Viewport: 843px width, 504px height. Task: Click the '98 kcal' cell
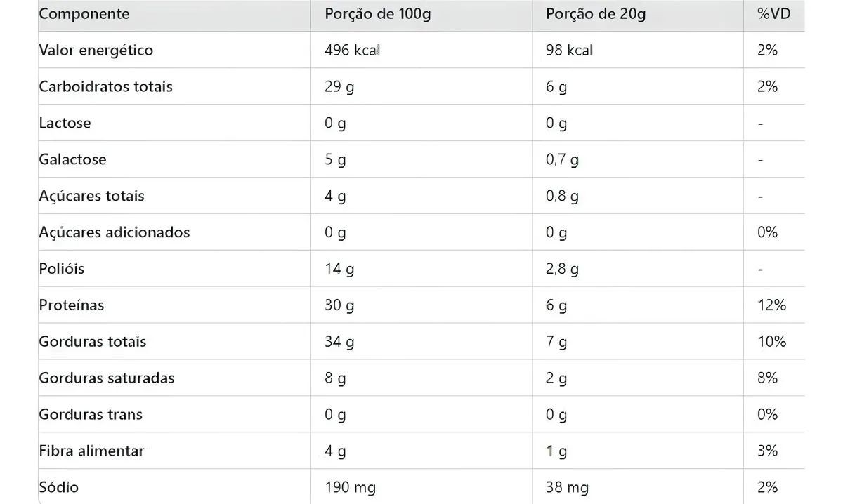click(570, 51)
